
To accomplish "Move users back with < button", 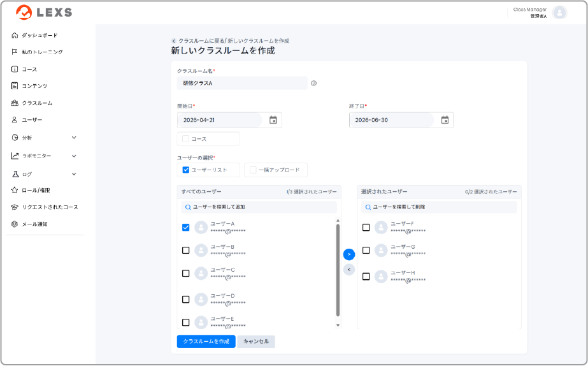I will [349, 270].
